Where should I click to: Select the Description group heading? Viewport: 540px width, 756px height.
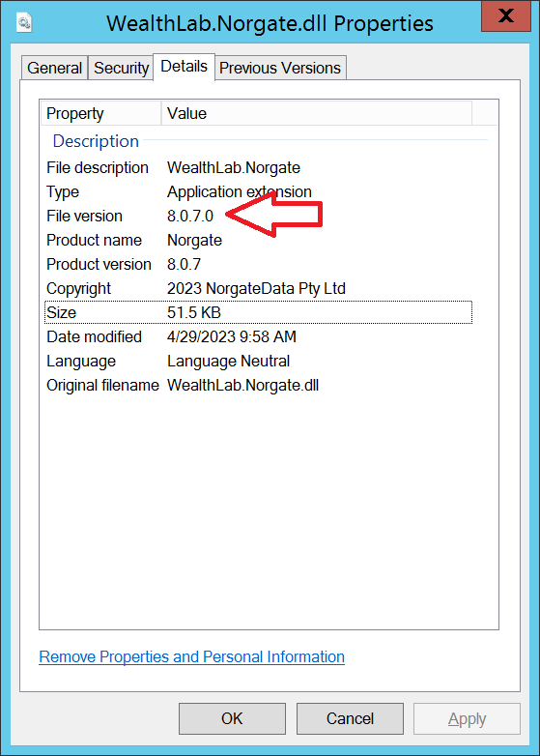pos(96,141)
